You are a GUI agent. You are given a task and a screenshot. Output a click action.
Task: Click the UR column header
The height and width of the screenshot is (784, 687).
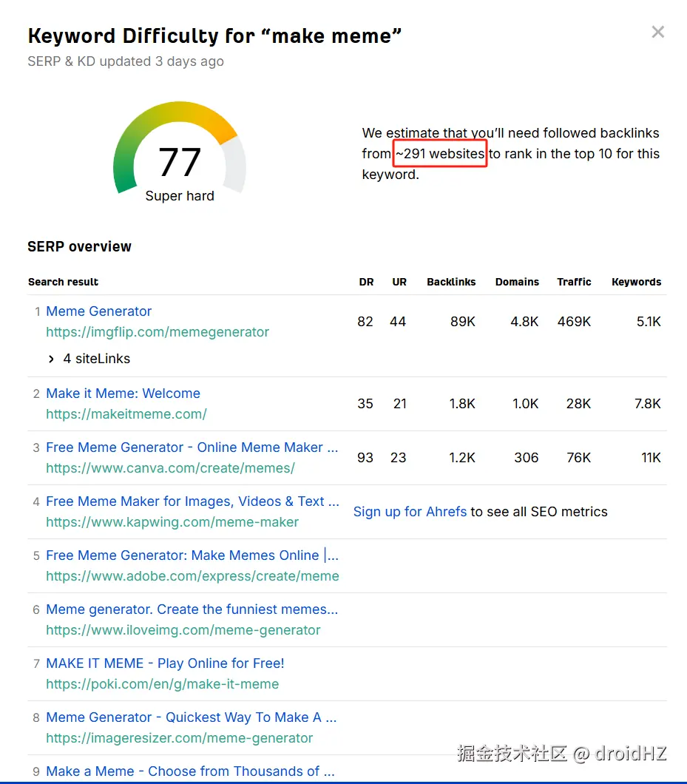(399, 282)
